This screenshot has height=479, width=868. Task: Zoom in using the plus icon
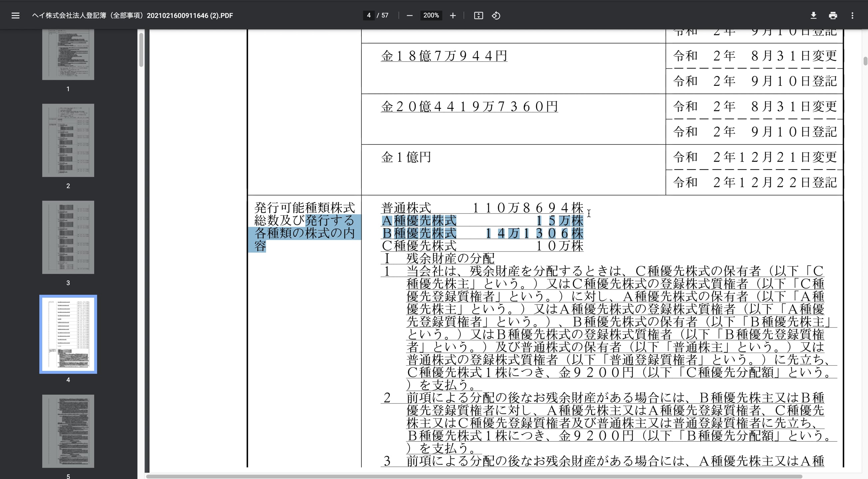click(453, 16)
